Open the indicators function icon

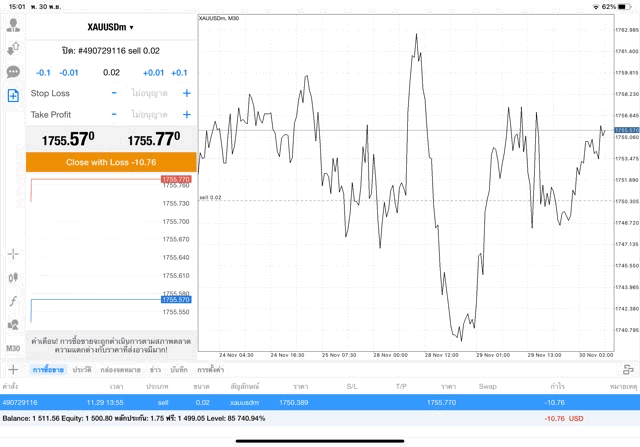(13, 301)
